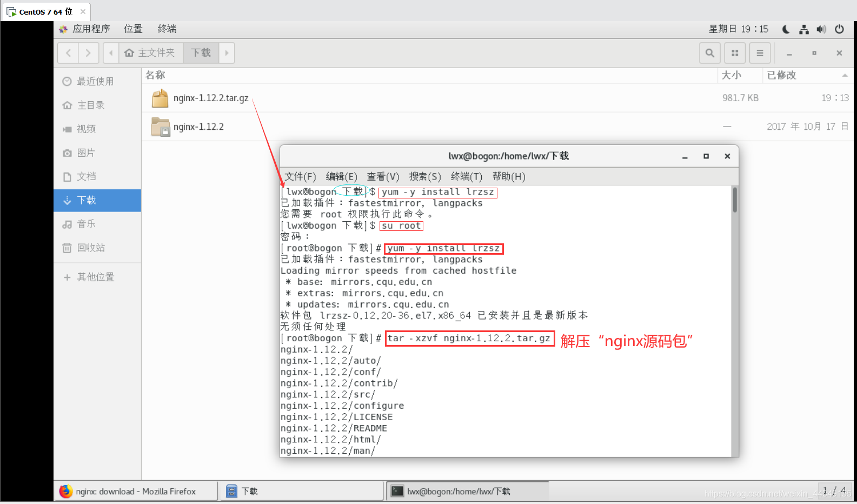The width and height of the screenshot is (857, 504).
Task: Open the search icon in file manager toolbar
Action: pyautogui.click(x=710, y=53)
